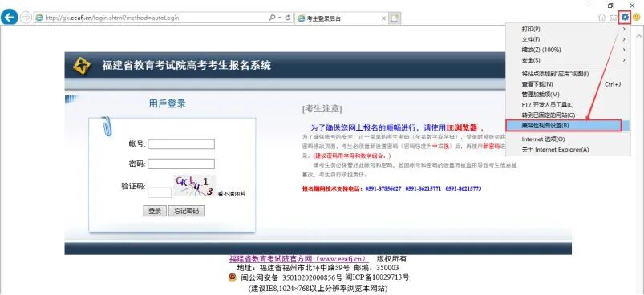Image resolution: width=644 pixels, height=295 pixels.
Task: Open Favorites star icon
Action: pyautogui.click(x=614, y=17)
